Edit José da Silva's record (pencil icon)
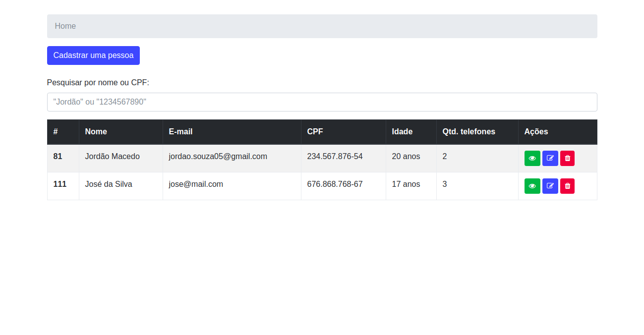 (x=550, y=186)
